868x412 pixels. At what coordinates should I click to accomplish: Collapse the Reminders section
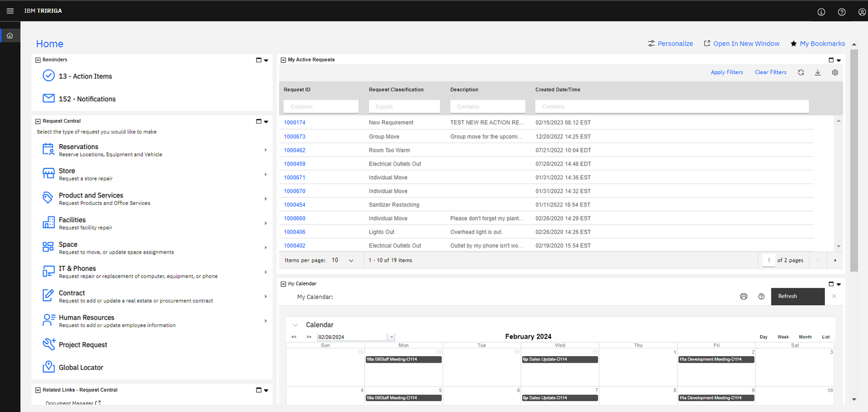pos(38,60)
